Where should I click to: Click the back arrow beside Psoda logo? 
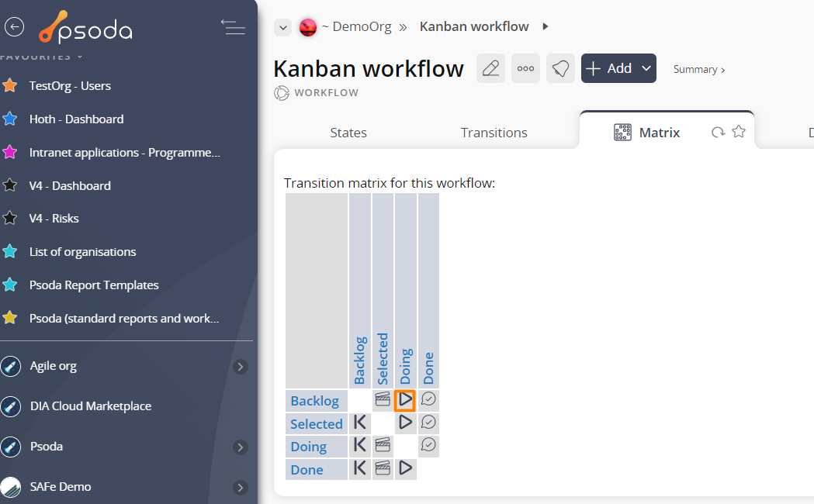15,27
